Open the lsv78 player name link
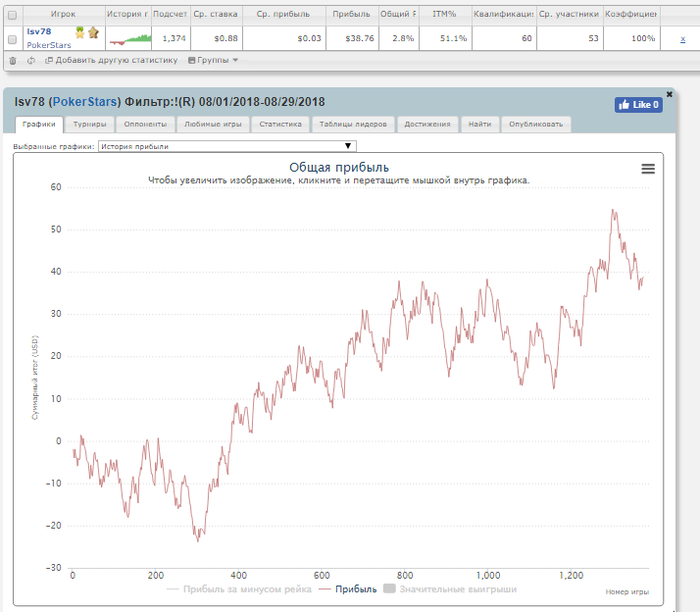Viewport: 700px width, 612px height. click(39, 32)
